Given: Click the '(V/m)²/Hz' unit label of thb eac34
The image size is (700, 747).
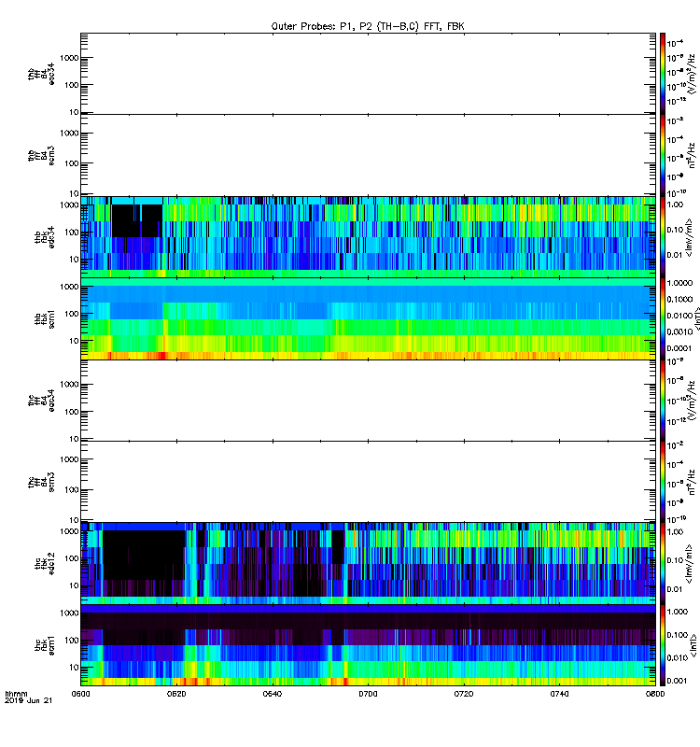Looking at the screenshot, I should [x=692, y=74].
